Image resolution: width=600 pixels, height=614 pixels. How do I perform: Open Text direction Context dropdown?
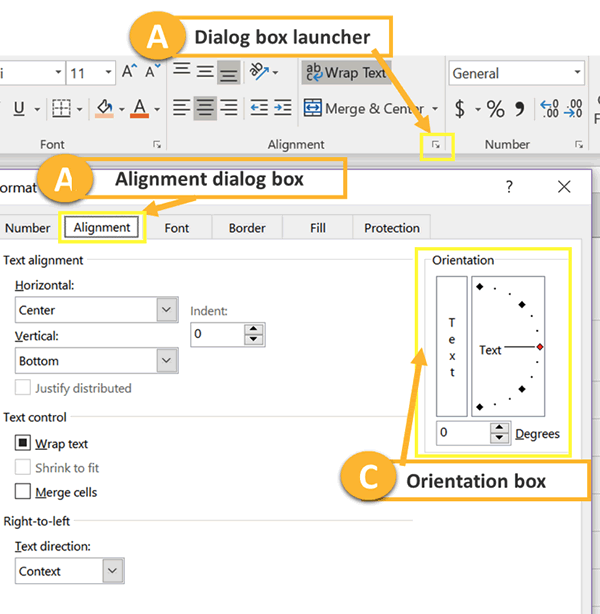click(x=70, y=571)
